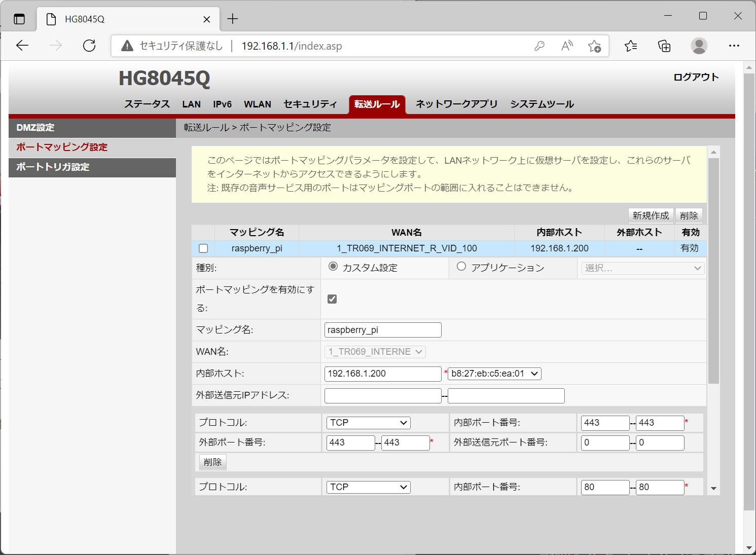Click the 192.168.1.200 table cell
Viewport: 756px width, 555px height.
(559, 248)
